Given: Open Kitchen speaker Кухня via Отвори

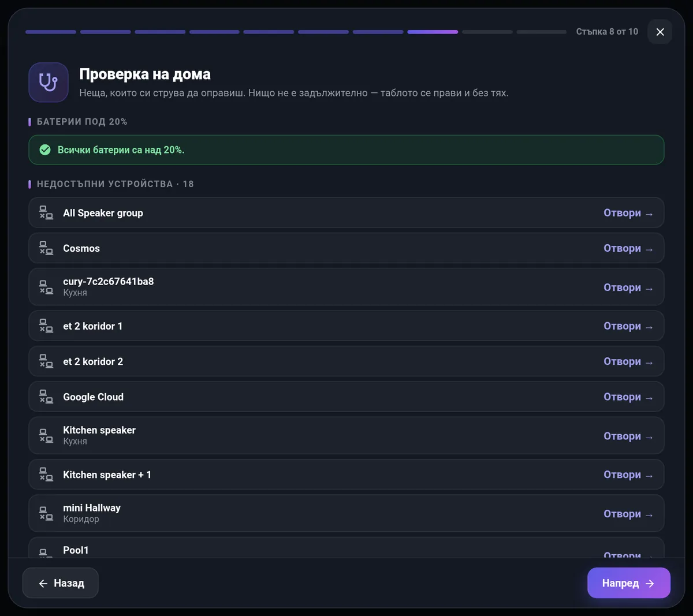Looking at the screenshot, I should point(628,436).
